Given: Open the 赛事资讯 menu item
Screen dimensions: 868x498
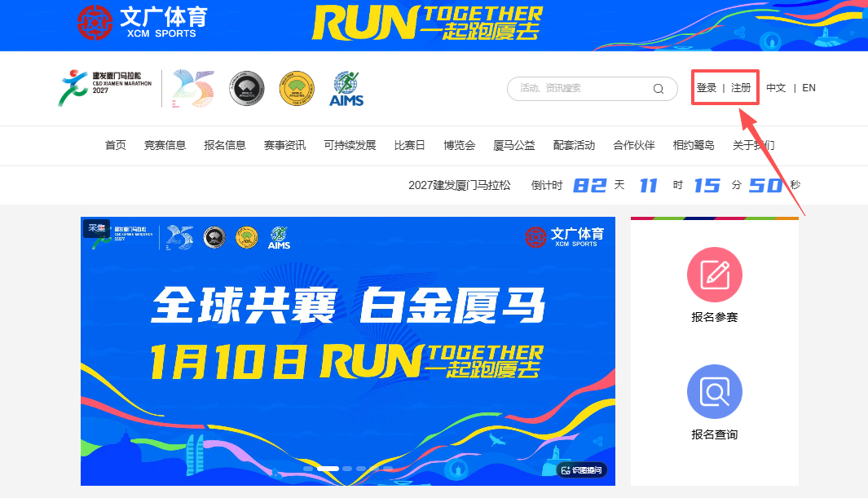Looking at the screenshot, I should pyautogui.click(x=284, y=145).
